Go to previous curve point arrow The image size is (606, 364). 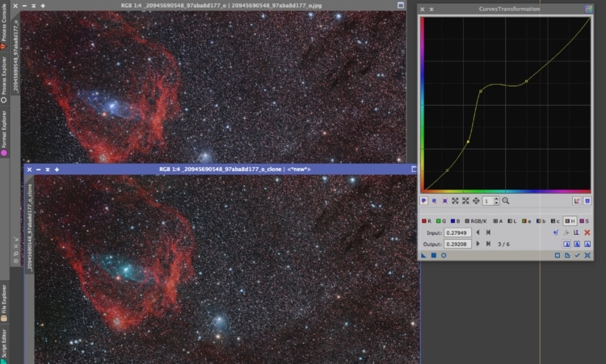478,232
